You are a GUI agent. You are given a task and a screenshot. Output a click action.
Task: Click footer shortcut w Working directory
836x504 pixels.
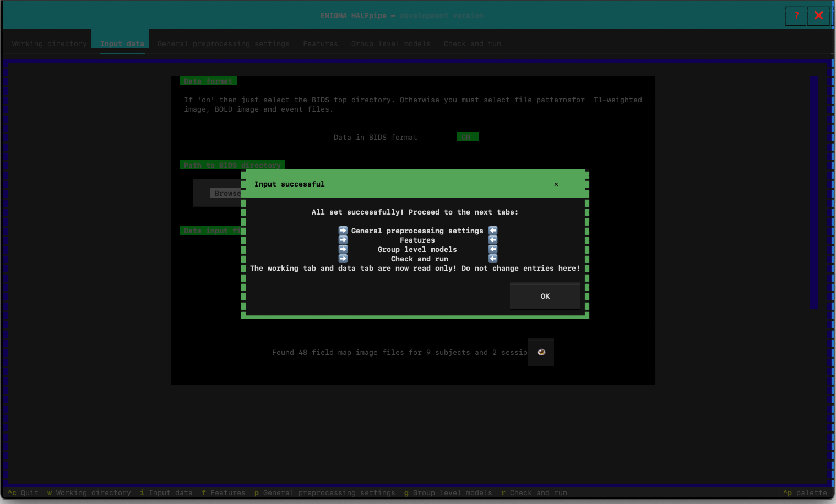[x=89, y=493]
